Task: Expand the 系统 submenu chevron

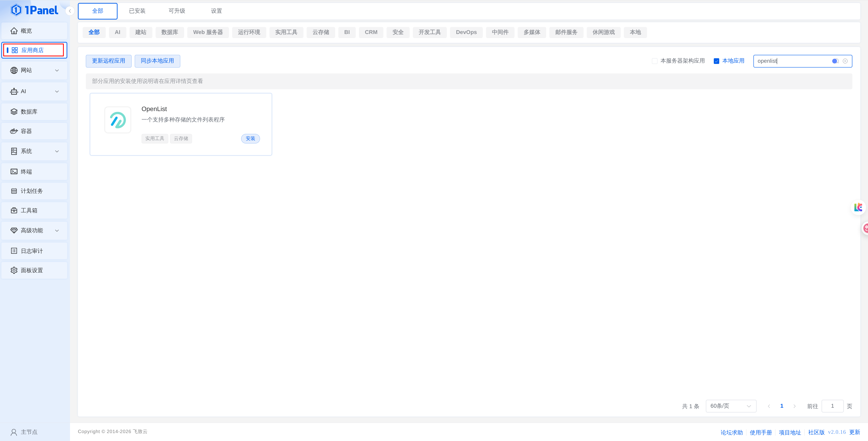Action: pyautogui.click(x=57, y=151)
